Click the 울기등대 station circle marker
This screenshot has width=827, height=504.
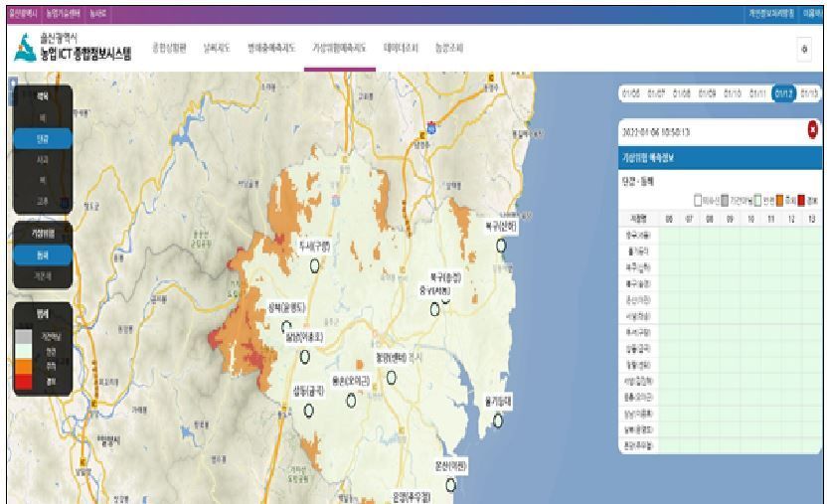point(497,420)
